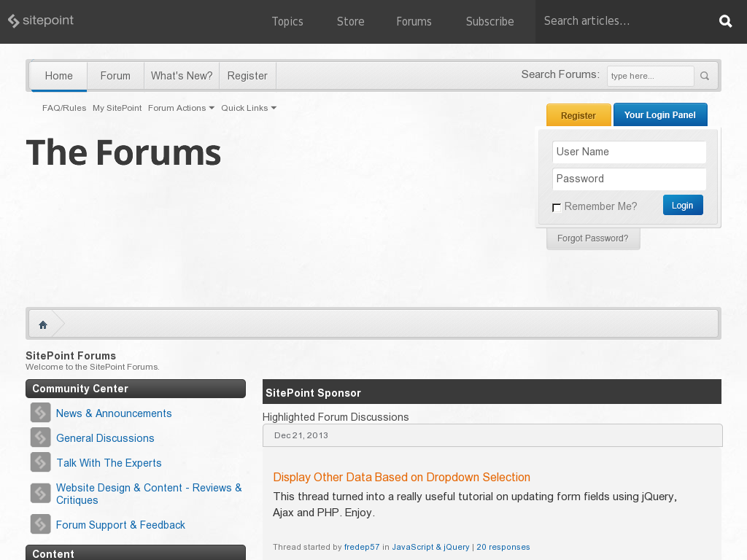Click the Dec 21, 2013 date text

[x=301, y=435]
